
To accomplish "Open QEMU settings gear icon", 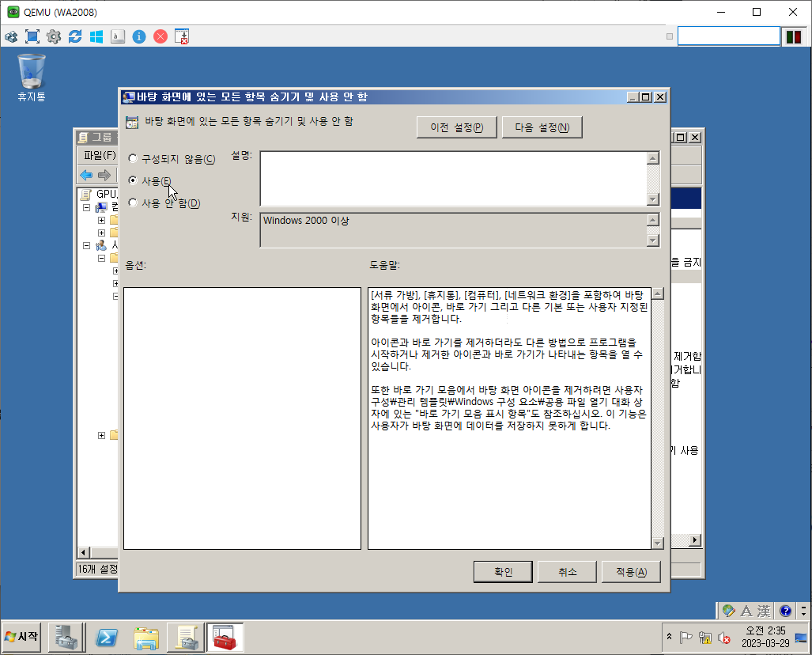I will point(53,37).
